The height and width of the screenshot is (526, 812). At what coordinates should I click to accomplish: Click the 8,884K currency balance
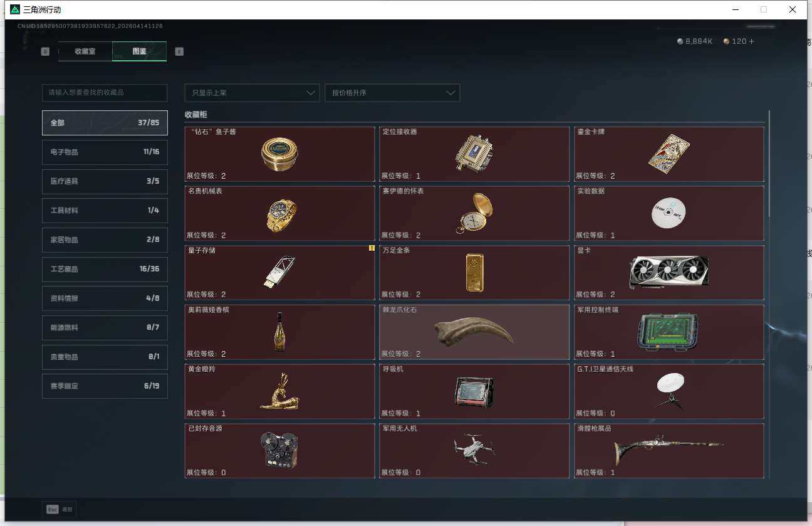[x=699, y=41]
